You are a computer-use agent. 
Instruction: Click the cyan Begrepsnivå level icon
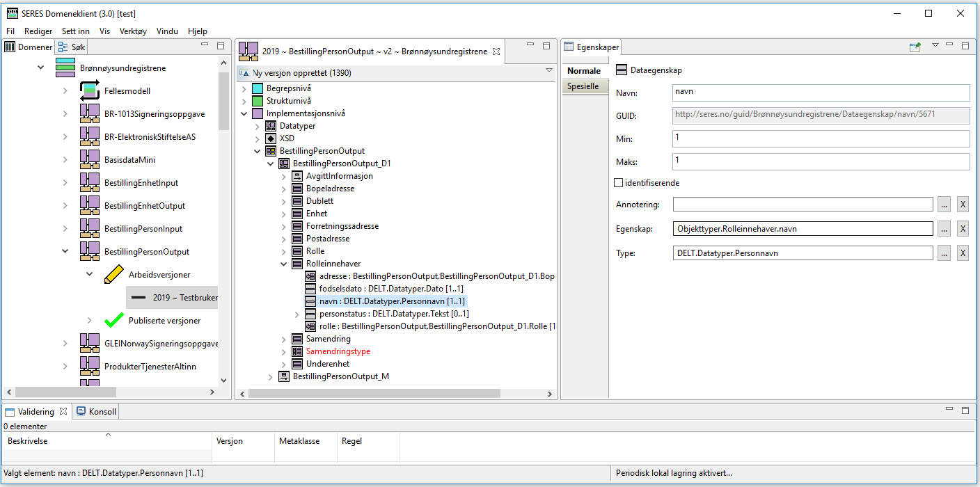coord(258,88)
